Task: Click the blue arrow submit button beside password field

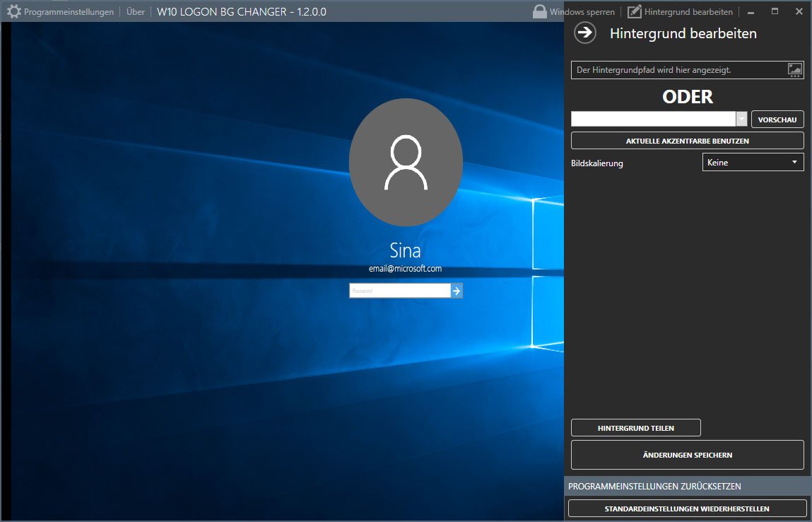Action: [457, 291]
